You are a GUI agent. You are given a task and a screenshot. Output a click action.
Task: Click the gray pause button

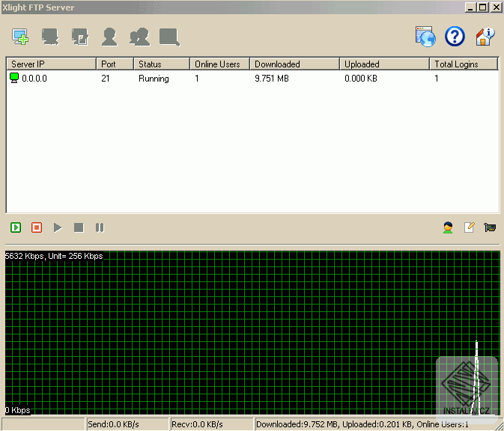(x=100, y=227)
